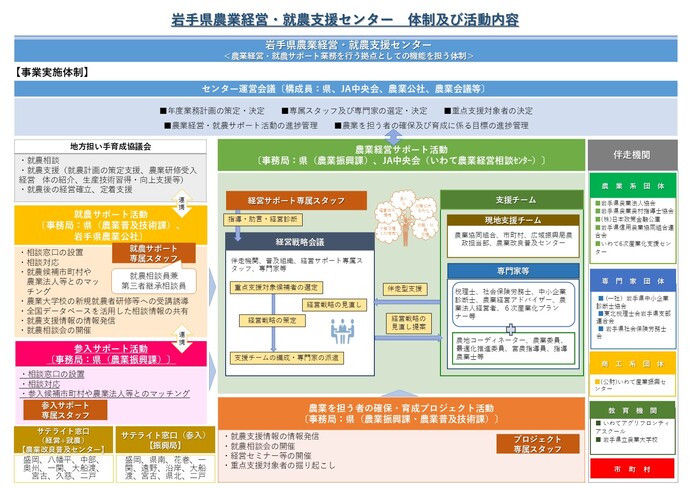Image resolution: width=690 pixels, height=488 pixels.
Task: Click the underlined title 岩手県農業経営・就農支援センター 体制及び活動内容
Action: tap(345, 20)
